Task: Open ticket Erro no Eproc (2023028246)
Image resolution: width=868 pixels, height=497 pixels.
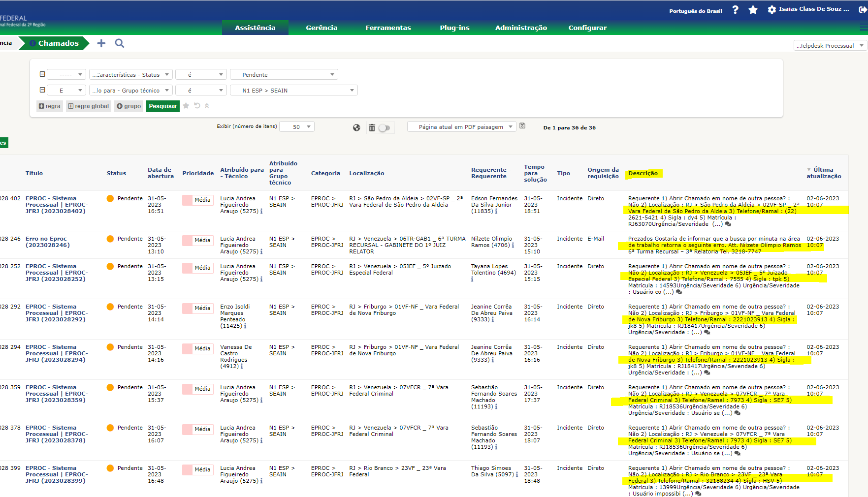Action: coord(48,242)
